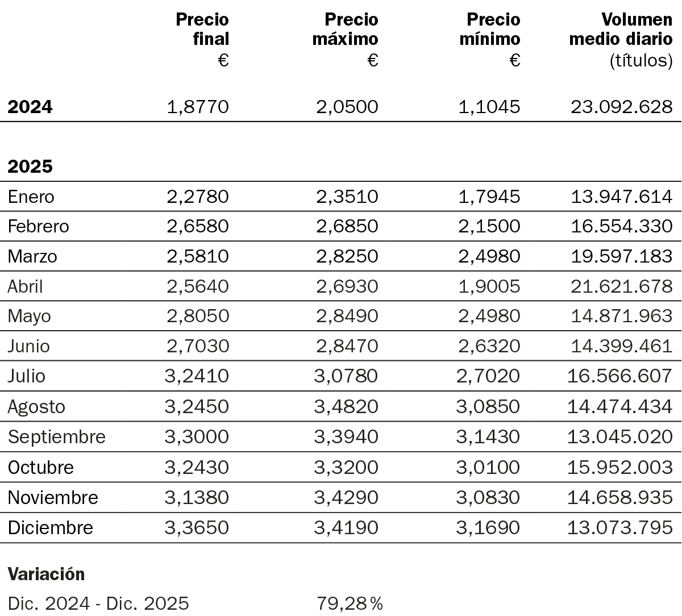
Task: Click Agosto maximum price 3,4820
Action: point(346,406)
